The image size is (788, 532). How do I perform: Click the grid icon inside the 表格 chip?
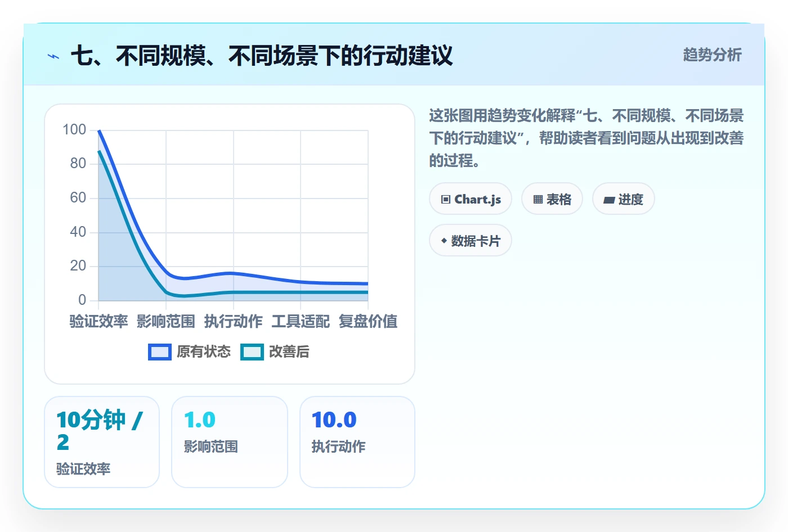(538, 200)
